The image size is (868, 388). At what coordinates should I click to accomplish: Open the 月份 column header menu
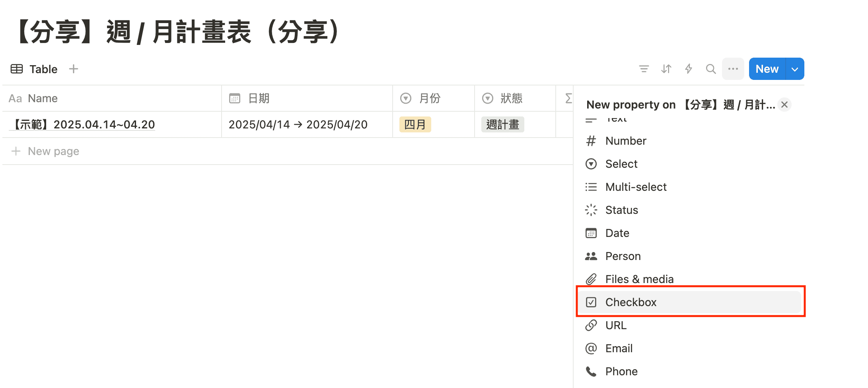(430, 98)
